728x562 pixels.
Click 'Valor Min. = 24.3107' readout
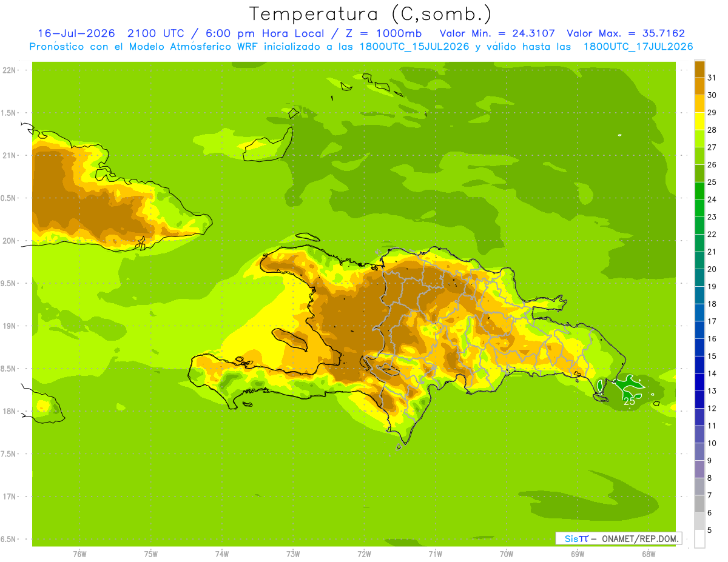pos(497,33)
